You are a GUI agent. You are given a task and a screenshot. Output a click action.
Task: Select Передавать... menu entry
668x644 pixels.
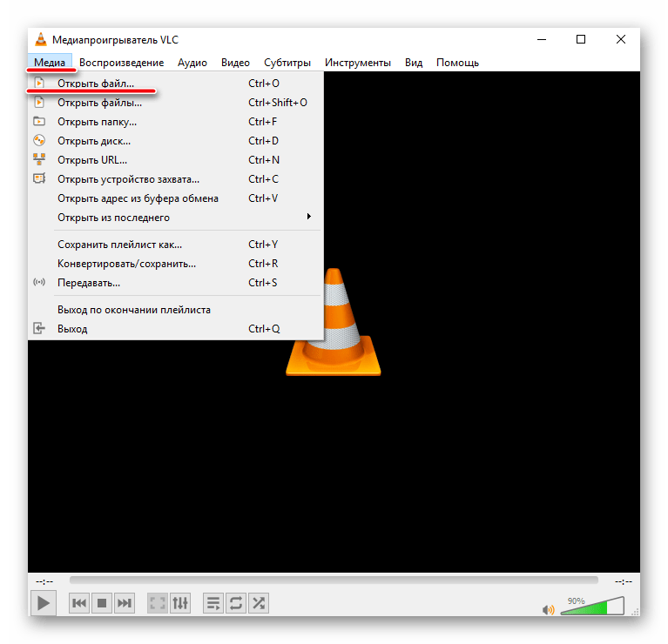[x=176, y=283]
